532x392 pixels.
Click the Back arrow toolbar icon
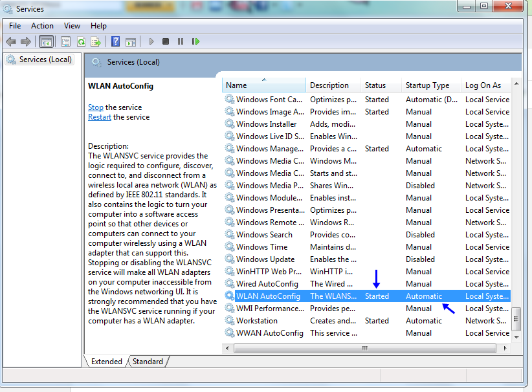(x=11, y=41)
